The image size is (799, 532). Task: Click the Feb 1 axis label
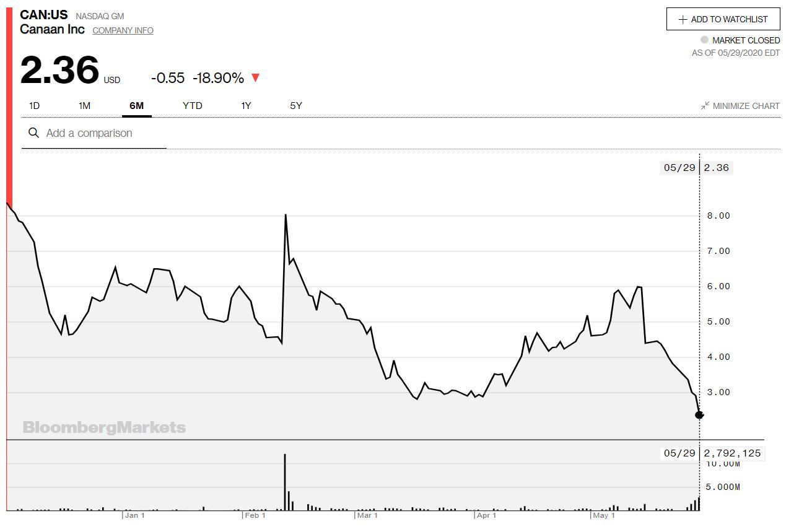255,515
